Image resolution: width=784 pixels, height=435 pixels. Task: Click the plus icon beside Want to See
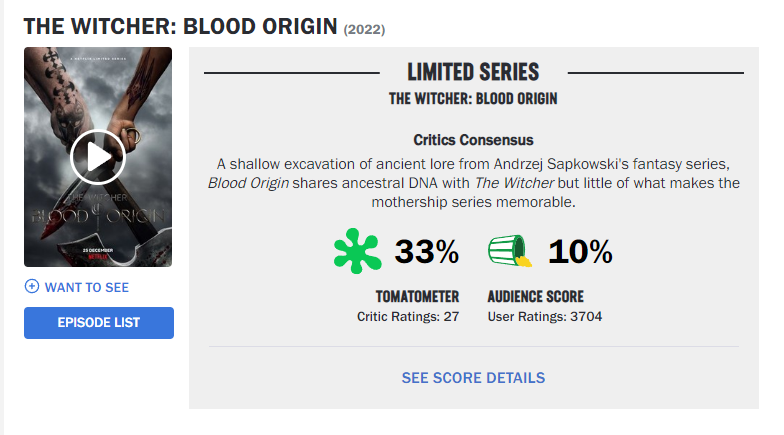tap(32, 287)
